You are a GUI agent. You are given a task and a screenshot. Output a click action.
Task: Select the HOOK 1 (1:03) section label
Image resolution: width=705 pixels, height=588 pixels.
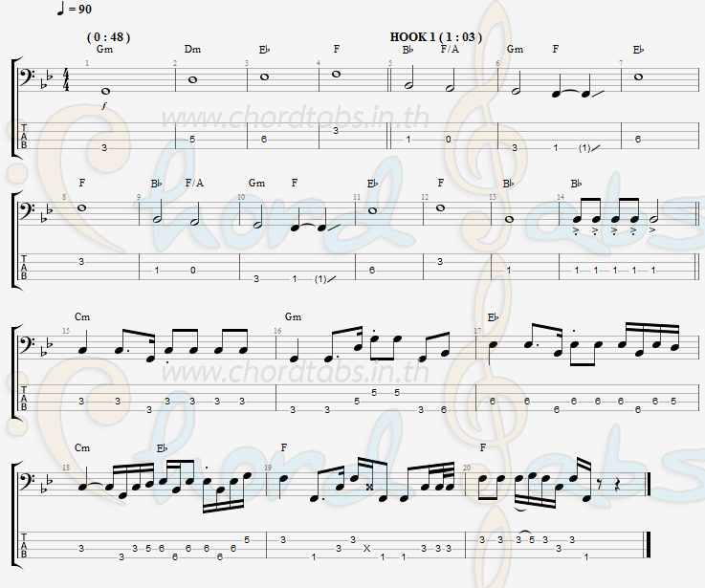tap(435, 37)
